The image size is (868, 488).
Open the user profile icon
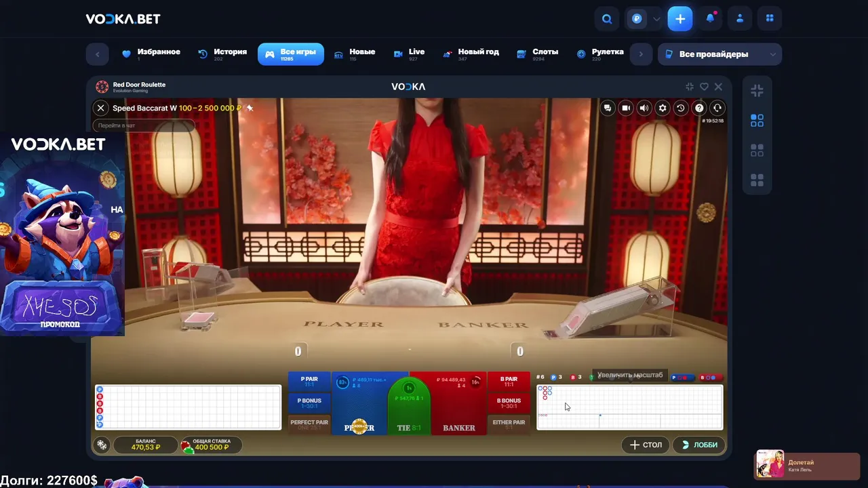[740, 19]
